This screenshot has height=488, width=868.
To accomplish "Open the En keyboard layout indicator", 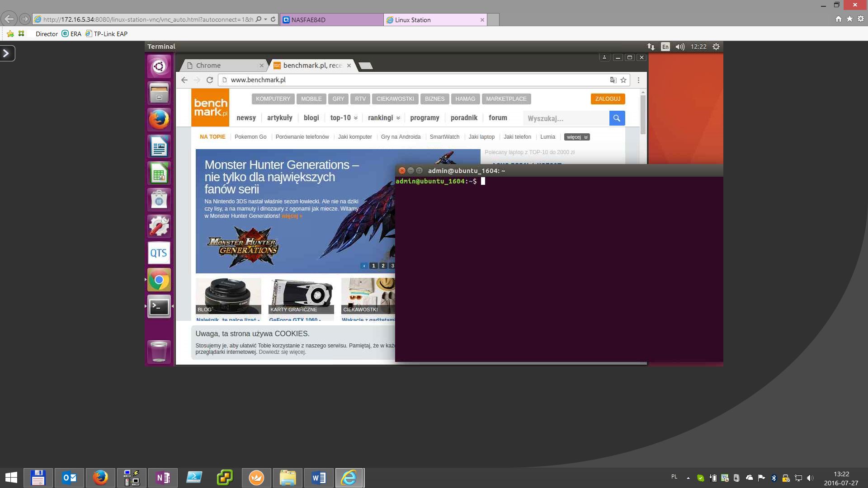I will (x=665, y=47).
